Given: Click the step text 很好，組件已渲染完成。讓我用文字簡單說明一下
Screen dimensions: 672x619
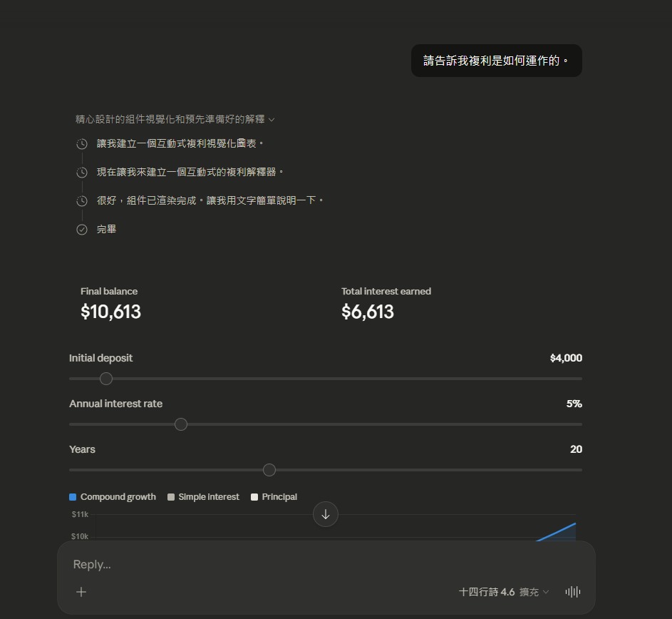Looking at the screenshot, I should (210, 200).
